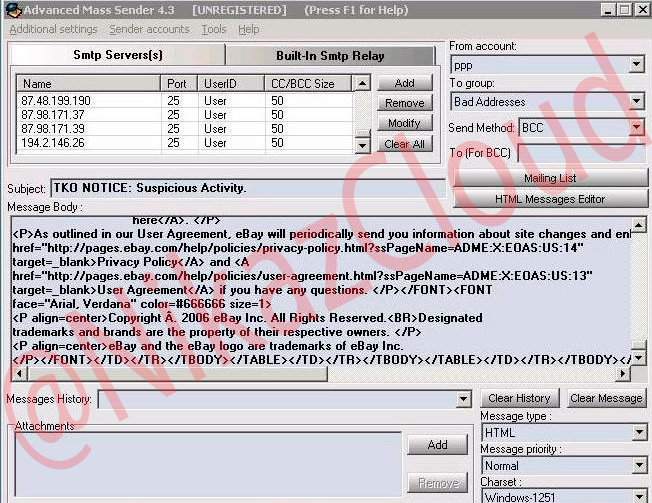
Task: Expand the From account dropdown
Action: pos(636,64)
